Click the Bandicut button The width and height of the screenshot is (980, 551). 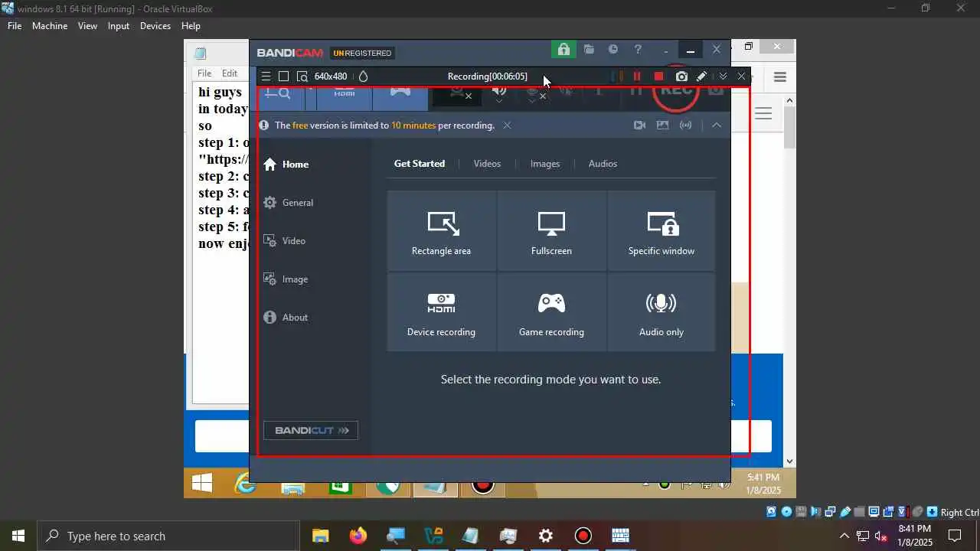pyautogui.click(x=311, y=430)
